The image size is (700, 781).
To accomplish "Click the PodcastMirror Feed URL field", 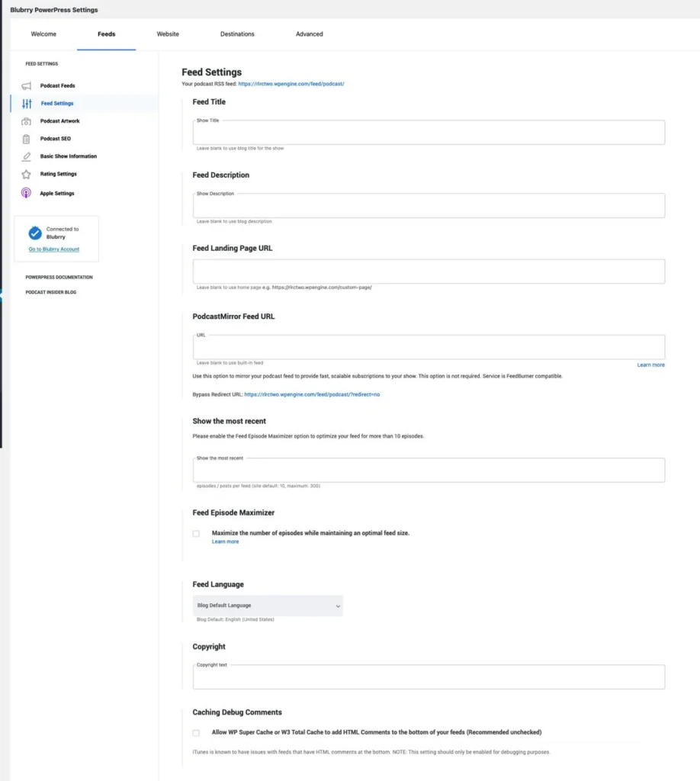I will pyautogui.click(x=429, y=347).
